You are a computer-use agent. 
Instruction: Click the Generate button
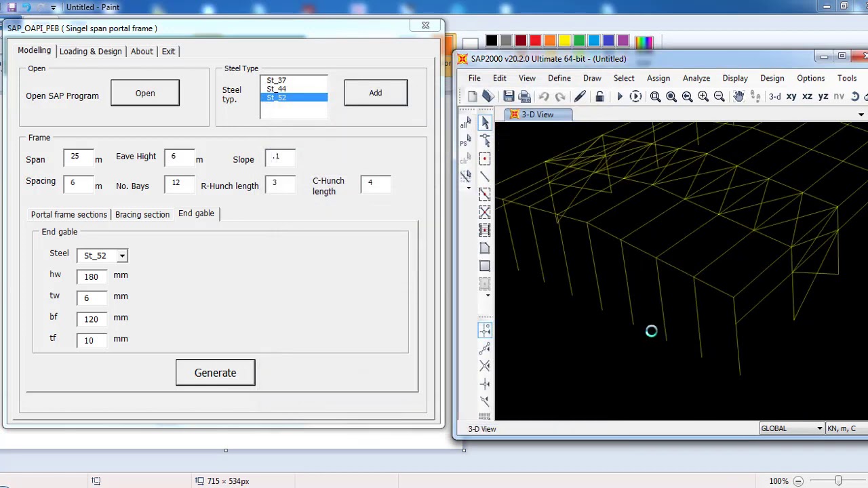pyautogui.click(x=216, y=373)
